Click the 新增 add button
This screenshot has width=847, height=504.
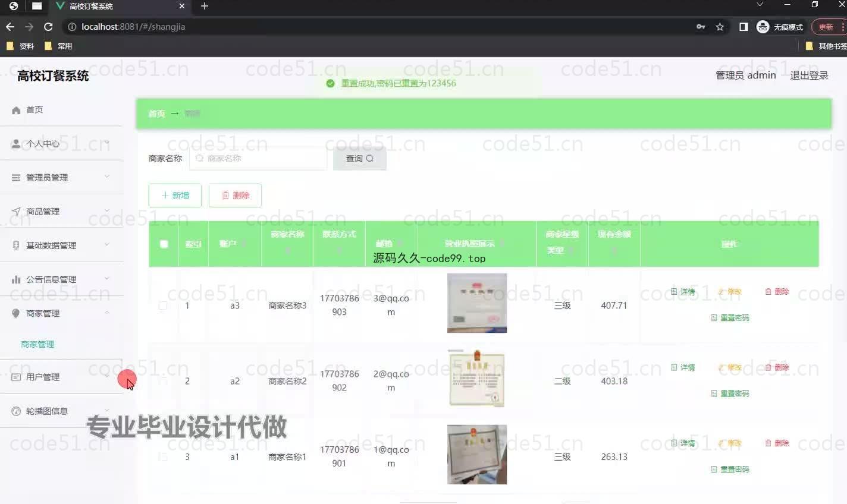coord(175,196)
